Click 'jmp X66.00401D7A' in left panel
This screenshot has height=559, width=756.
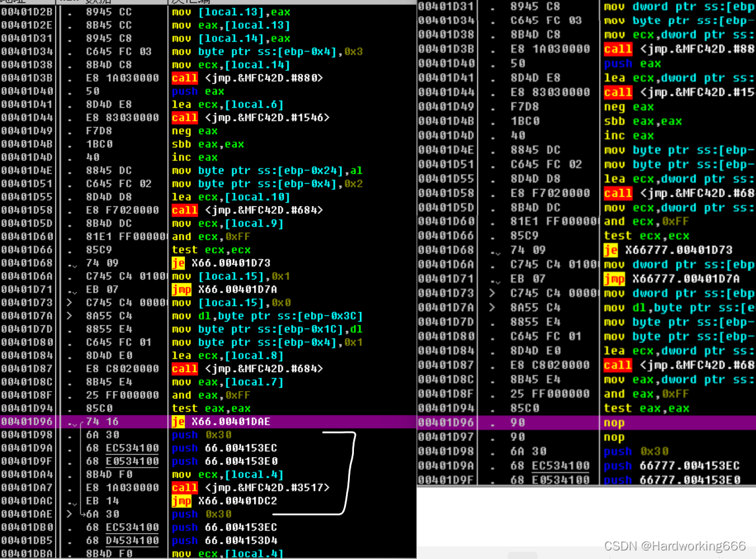click(x=224, y=289)
